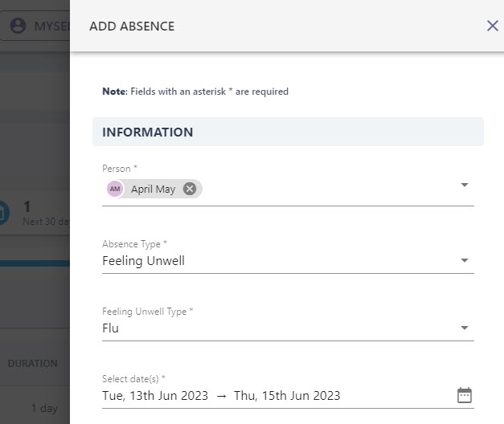Click the end date Thu, 15th Jun 2023
This screenshot has width=504, height=424.
287,395
